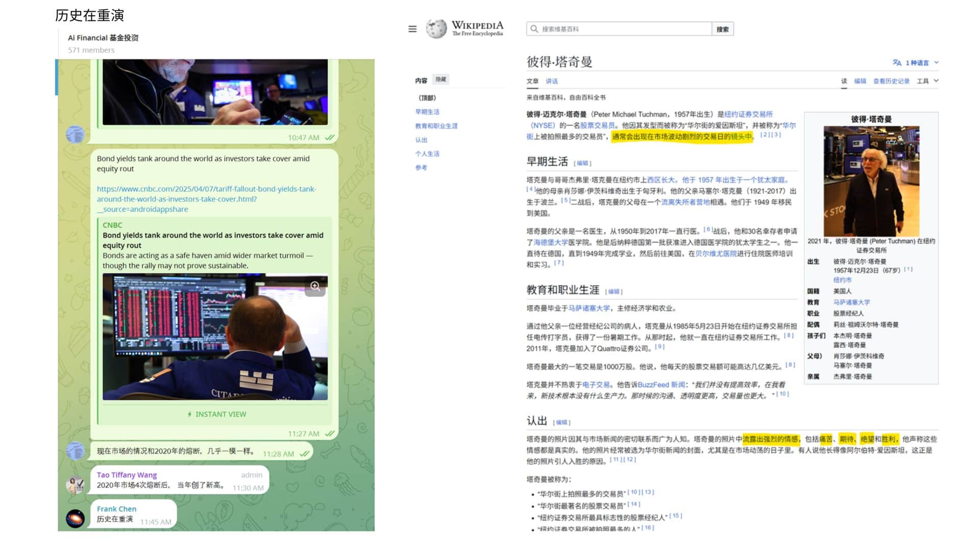Click Frank Chen's avatar in the chat
The height and width of the screenshot is (551, 980).
76,519
